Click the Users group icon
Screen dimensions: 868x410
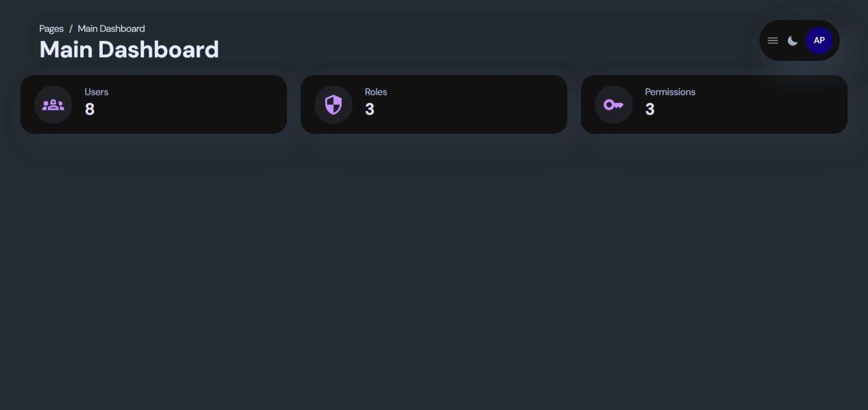53,105
